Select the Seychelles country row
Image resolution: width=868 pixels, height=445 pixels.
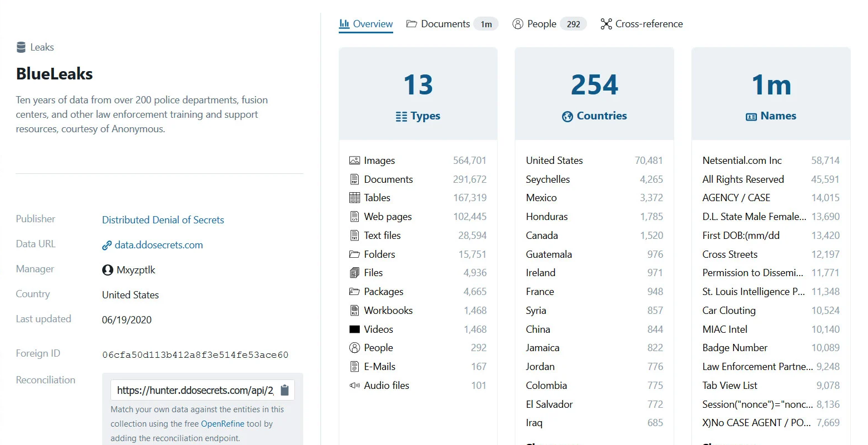point(594,179)
